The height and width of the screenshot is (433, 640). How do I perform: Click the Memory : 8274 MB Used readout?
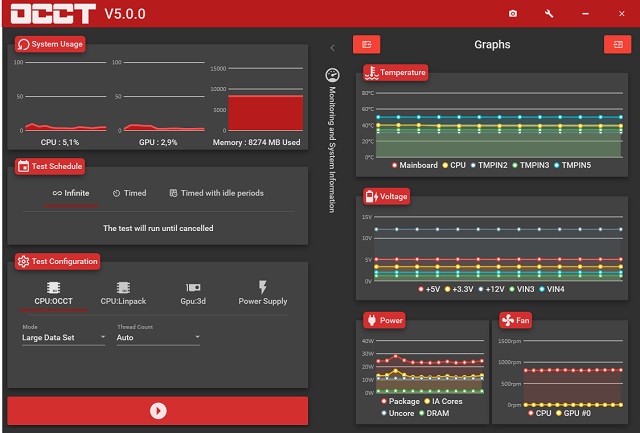[x=256, y=142]
